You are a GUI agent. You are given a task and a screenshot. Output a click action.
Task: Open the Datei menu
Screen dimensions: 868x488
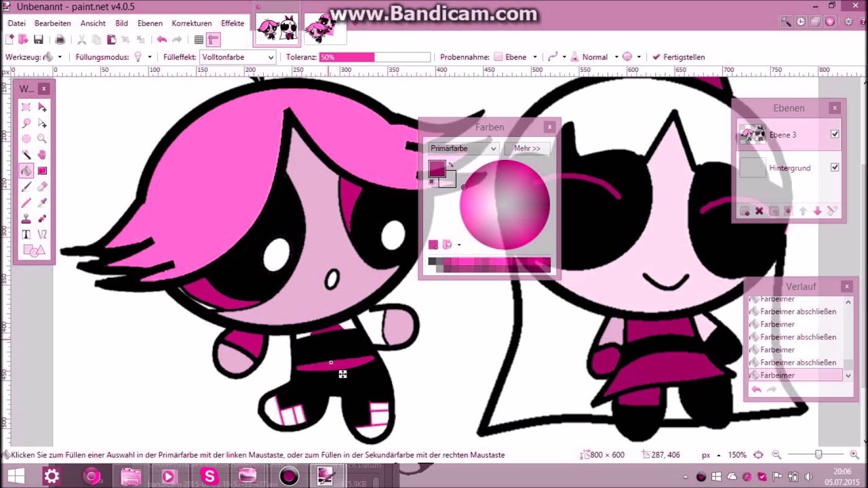click(x=16, y=23)
